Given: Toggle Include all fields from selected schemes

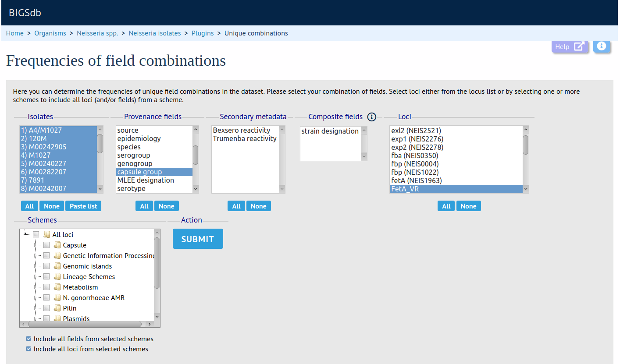Looking at the screenshot, I should [x=29, y=339].
